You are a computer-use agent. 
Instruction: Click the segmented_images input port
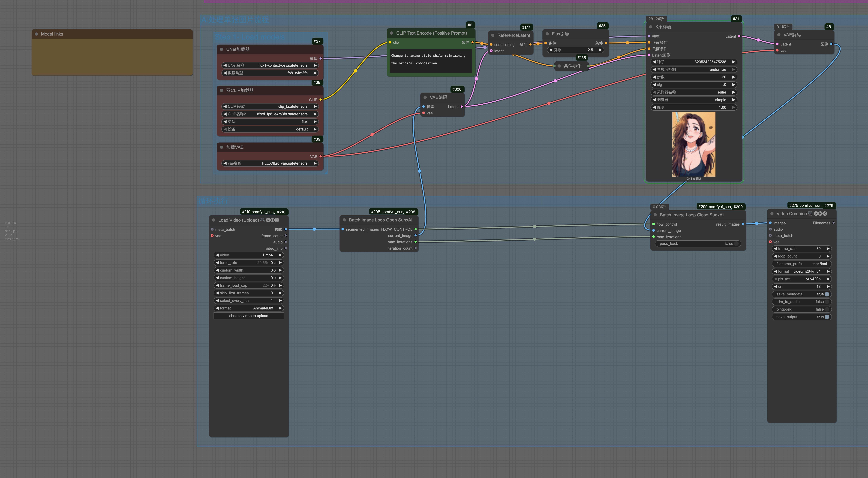click(x=343, y=229)
